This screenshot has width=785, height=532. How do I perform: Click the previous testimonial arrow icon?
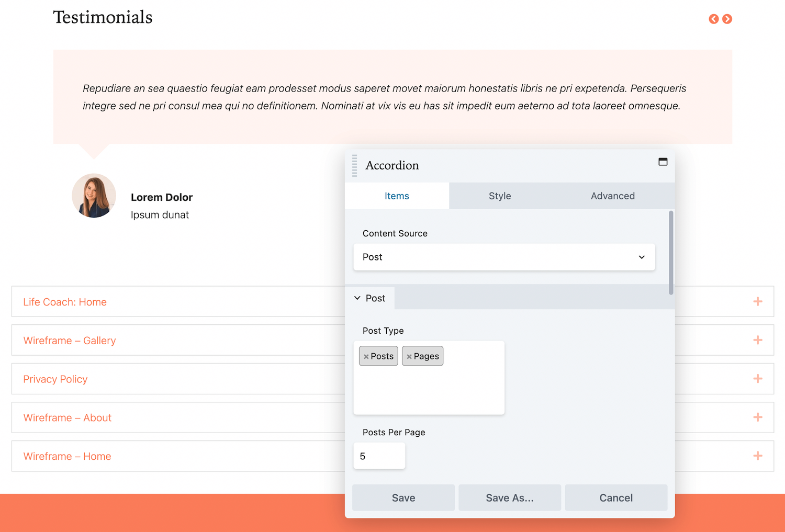tap(713, 19)
